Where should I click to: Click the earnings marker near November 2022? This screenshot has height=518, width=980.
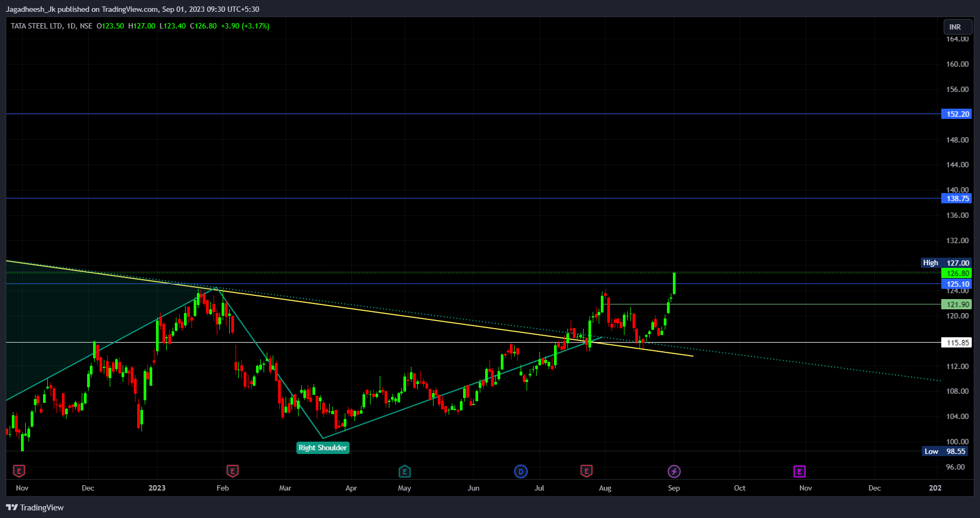pyautogui.click(x=19, y=472)
